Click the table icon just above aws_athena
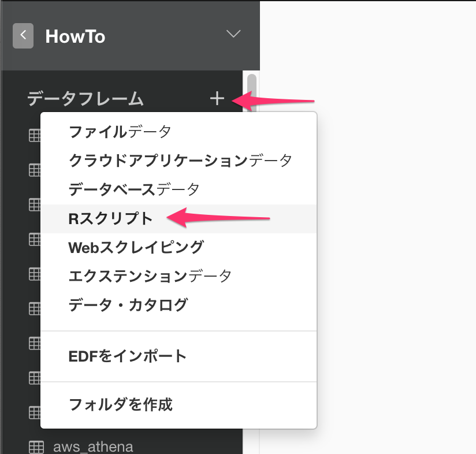Screen dimensions: 476x454 35,413
